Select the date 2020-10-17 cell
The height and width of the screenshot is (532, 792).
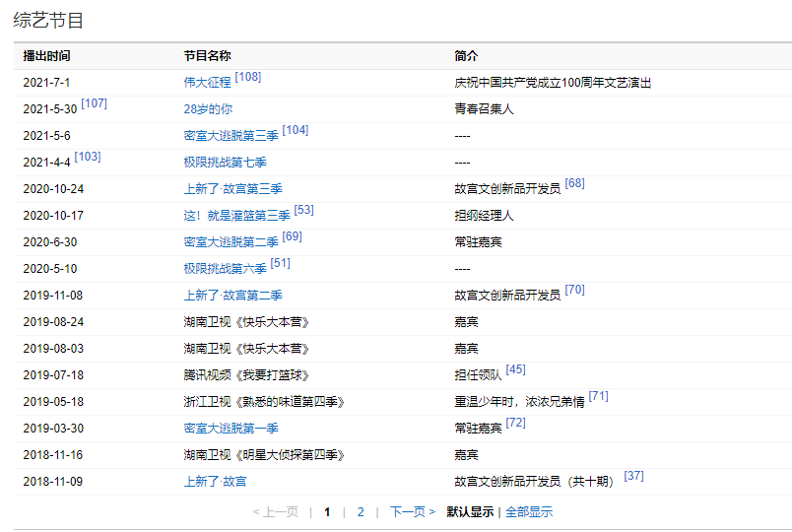[x=53, y=216]
